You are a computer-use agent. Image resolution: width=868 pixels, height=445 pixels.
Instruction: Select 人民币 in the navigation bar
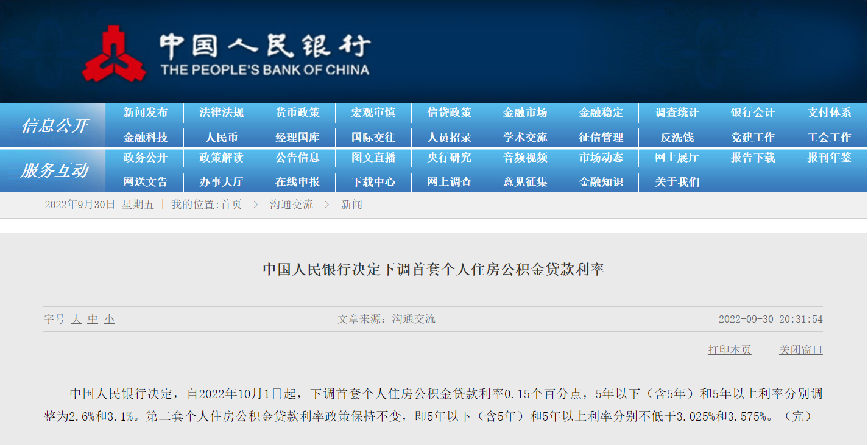(x=221, y=138)
